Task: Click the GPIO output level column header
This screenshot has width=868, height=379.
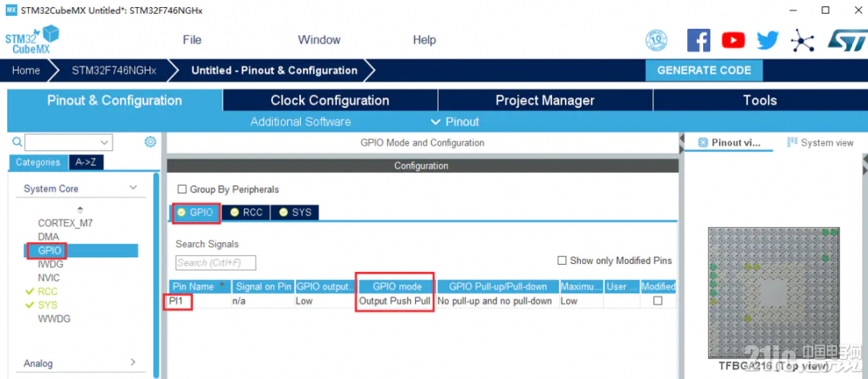Action: pyautogui.click(x=326, y=286)
